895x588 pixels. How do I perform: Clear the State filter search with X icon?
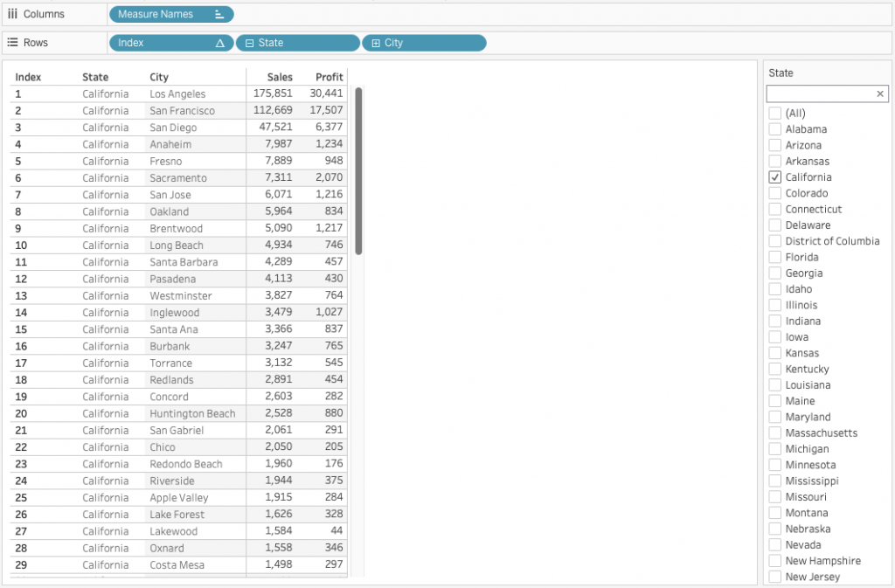(879, 93)
